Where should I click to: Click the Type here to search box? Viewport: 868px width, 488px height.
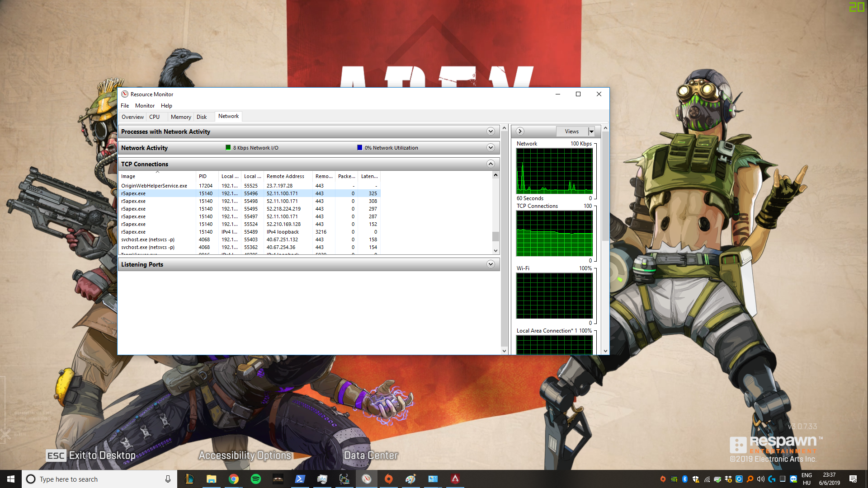[x=99, y=479]
